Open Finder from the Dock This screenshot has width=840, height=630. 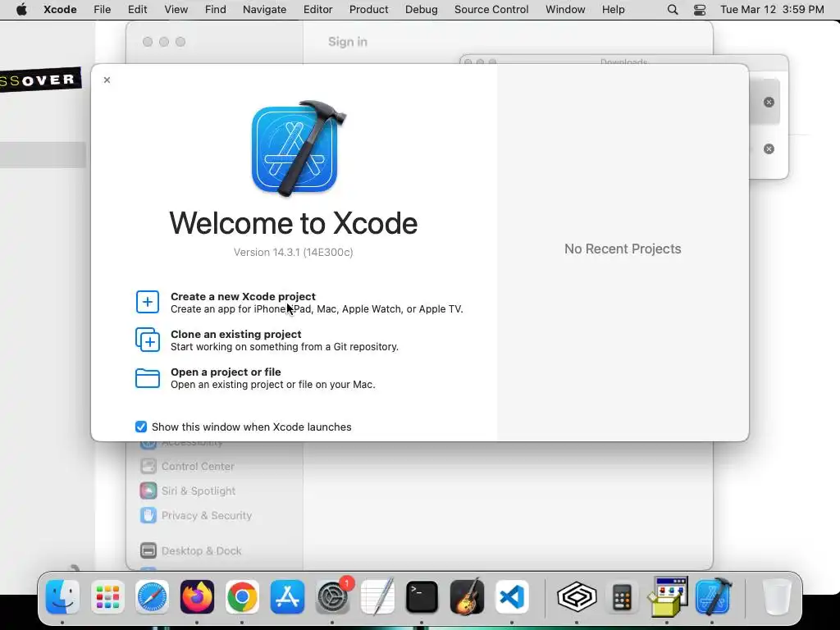point(62,597)
